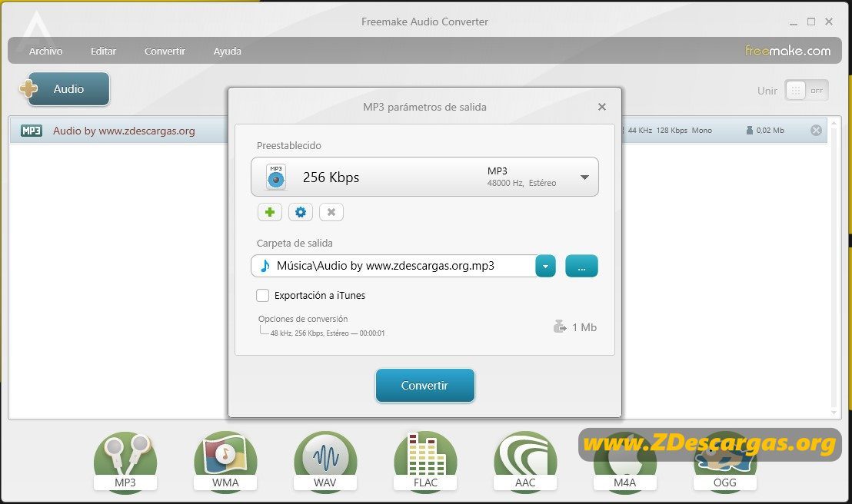Image resolution: width=852 pixels, height=504 pixels.
Task: Visit the freemake.com link
Action: tap(787, 51)
